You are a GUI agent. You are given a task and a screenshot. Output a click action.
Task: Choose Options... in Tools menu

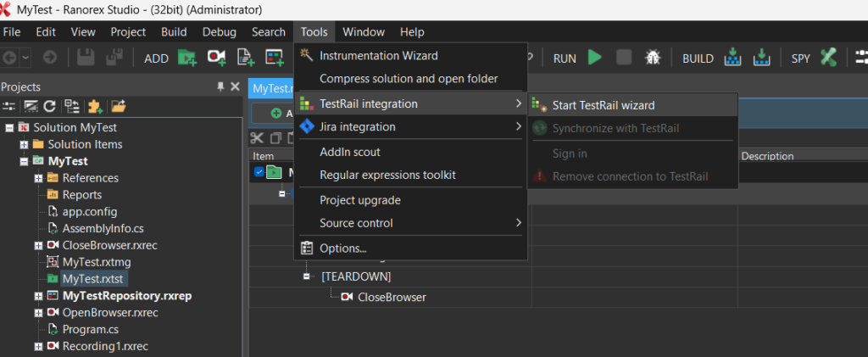click(342, 248)
